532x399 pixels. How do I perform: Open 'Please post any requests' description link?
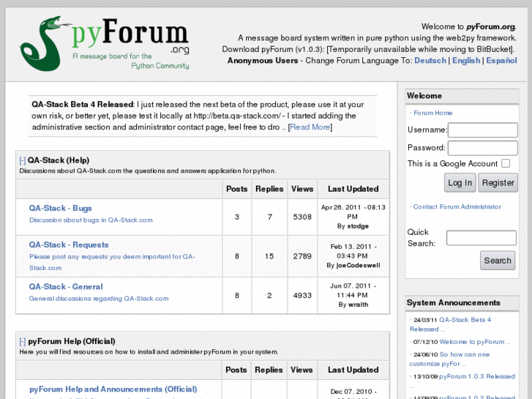[112, 262]
